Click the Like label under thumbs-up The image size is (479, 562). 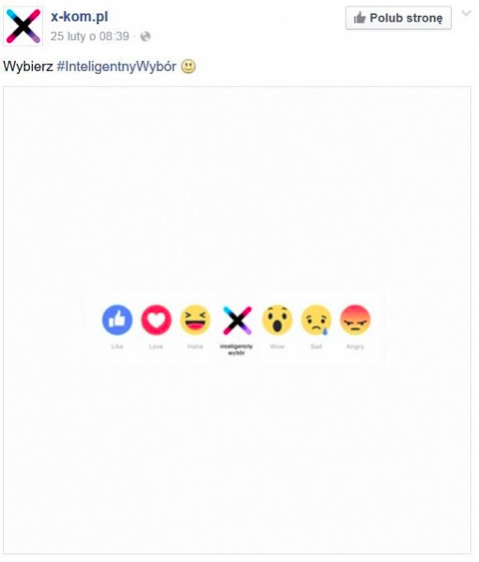click(x=117, y=347)
